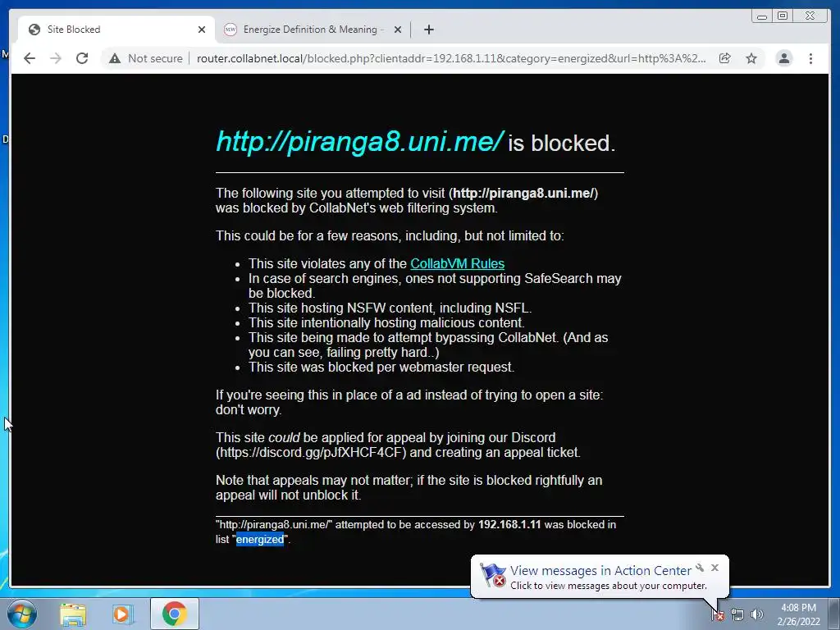
Task: Open Chrome's three-dot menu
Action: [810, 58]
